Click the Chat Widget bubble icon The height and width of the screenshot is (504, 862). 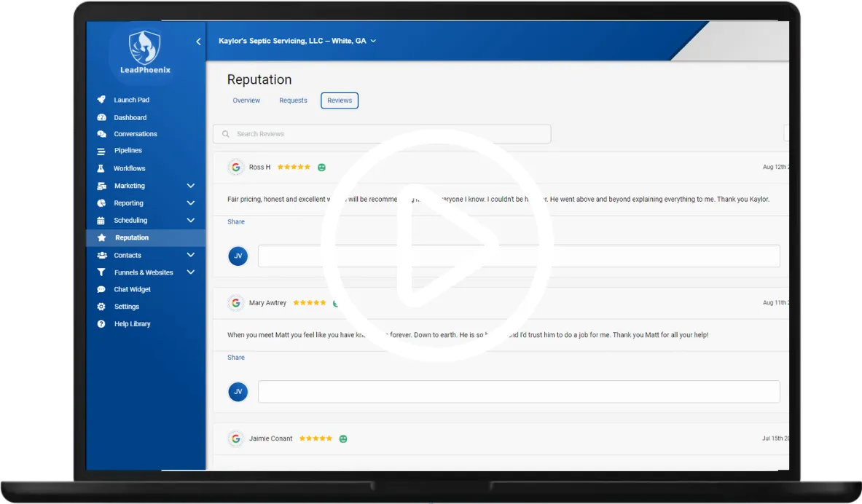tap(101, 289)
